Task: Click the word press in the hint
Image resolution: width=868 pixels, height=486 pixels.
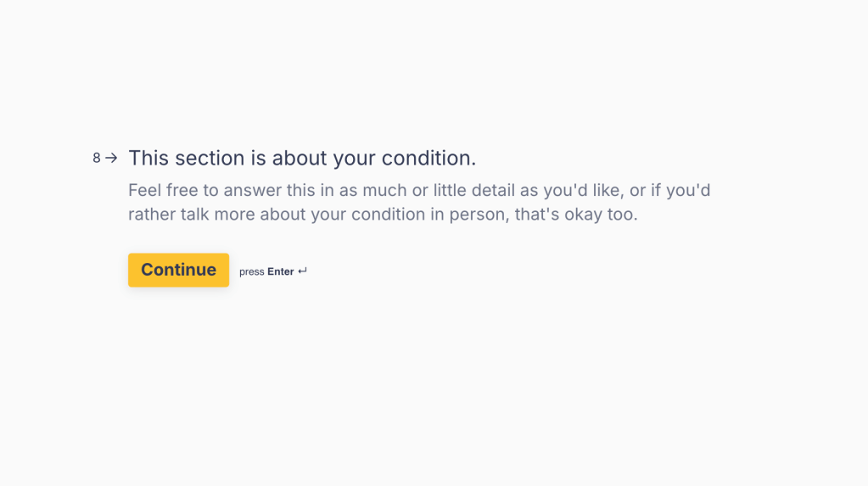Action: click(x=252, y=271)
